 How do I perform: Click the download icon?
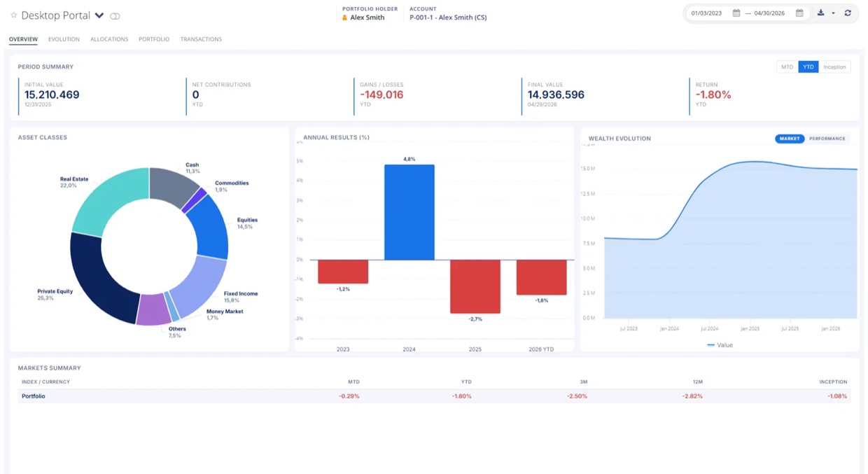click(820, 13)
